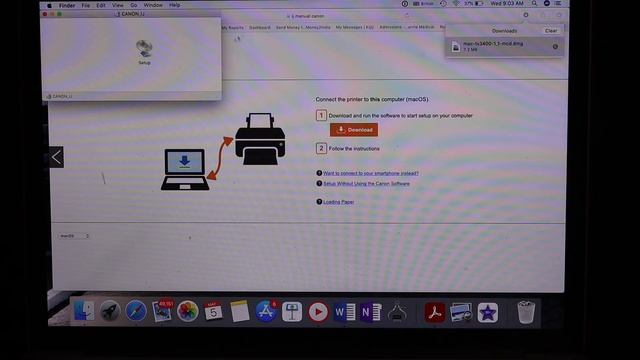Screen dimensions: 640x360
Task: Open the My Reports bookmark
Action: point(232,27)
